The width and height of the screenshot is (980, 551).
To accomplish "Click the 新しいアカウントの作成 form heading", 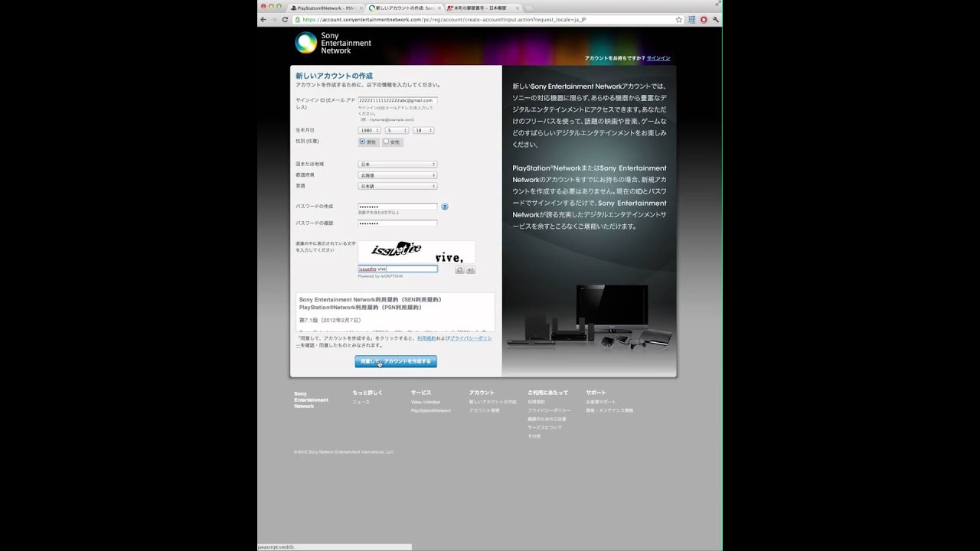I will 334,76.
